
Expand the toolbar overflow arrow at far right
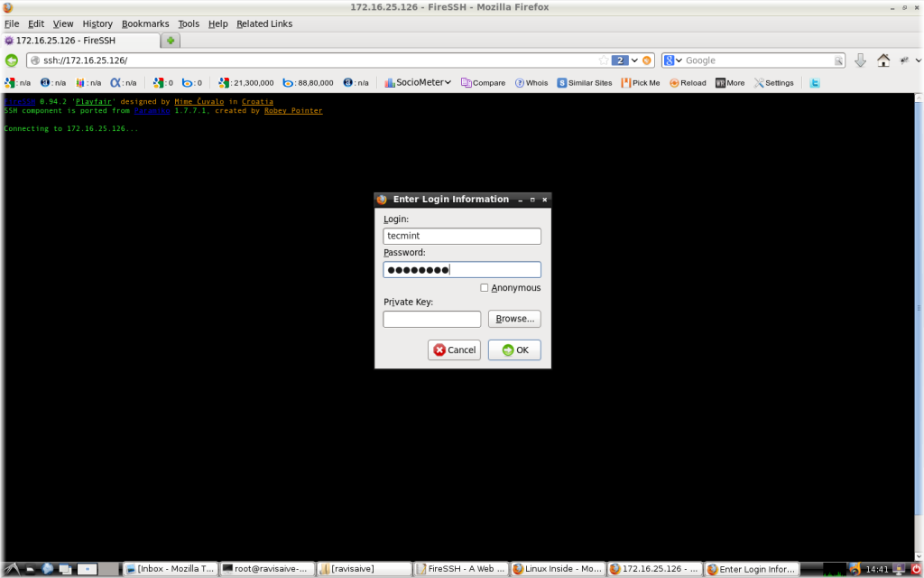pos(918,61)
